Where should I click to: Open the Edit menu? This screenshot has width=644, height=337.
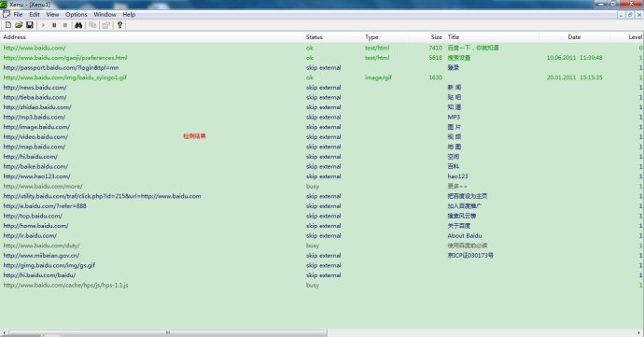click(35, 14)
